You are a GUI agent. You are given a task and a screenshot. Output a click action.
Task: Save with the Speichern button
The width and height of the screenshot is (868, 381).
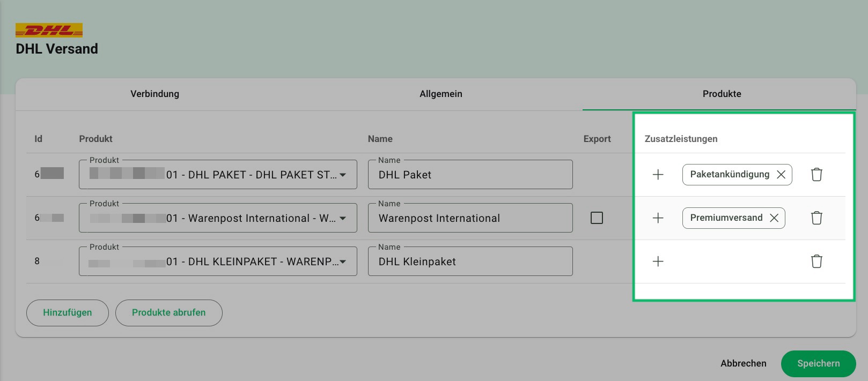pos(818,364)
